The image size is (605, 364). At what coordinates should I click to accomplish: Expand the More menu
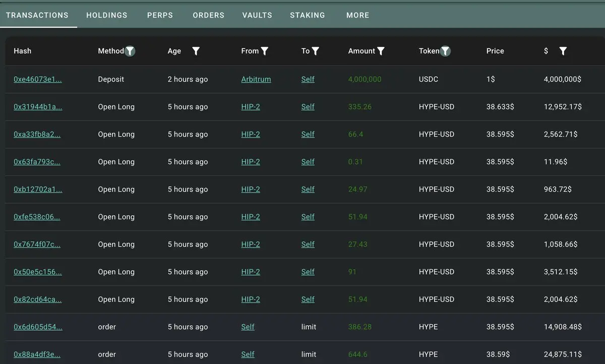point(358,15)
